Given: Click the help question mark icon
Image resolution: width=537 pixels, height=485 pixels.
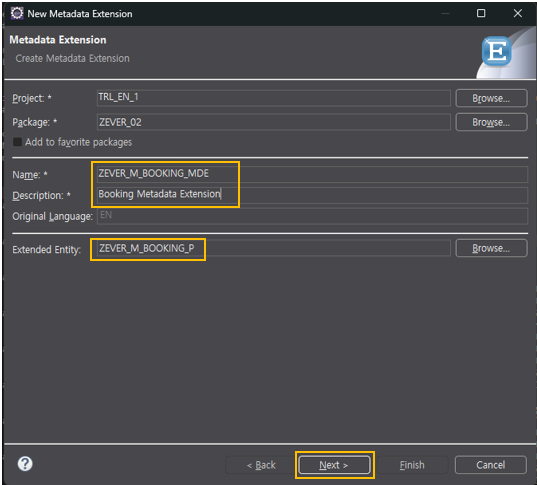Looking at the screenshot, I should (25, 464).
